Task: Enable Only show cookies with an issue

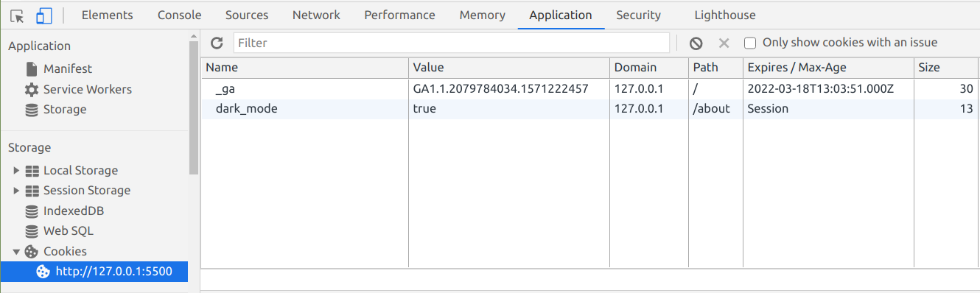Action: click(750, 43)
